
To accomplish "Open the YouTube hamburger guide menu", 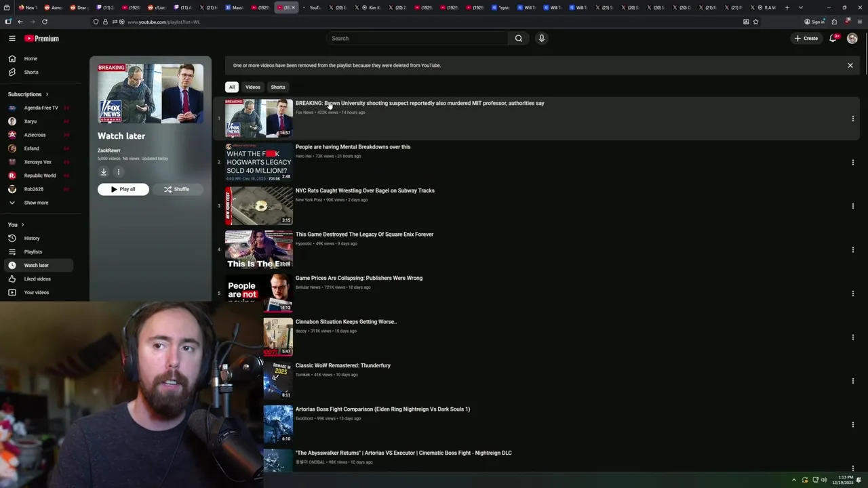I will [x=12, y=39].
